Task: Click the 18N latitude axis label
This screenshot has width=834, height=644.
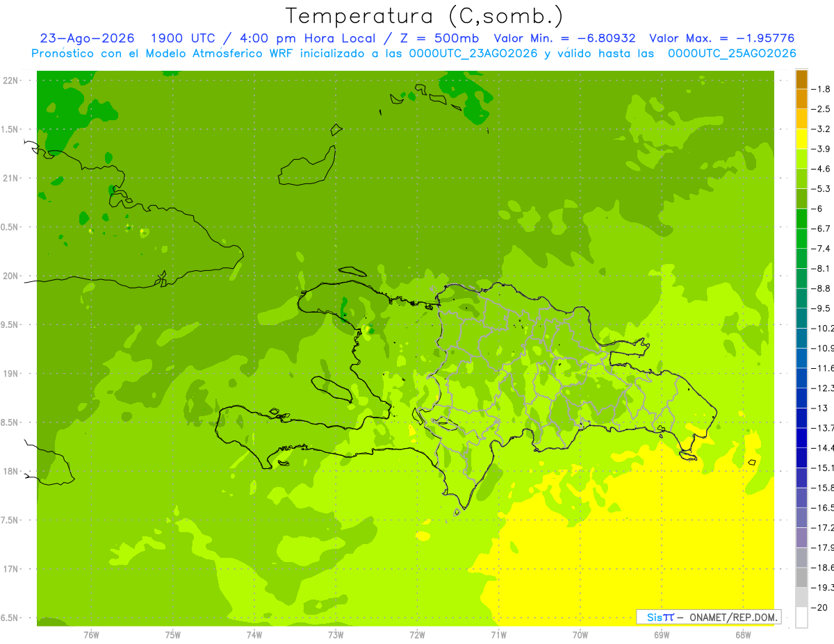Action: coord(10,471)
